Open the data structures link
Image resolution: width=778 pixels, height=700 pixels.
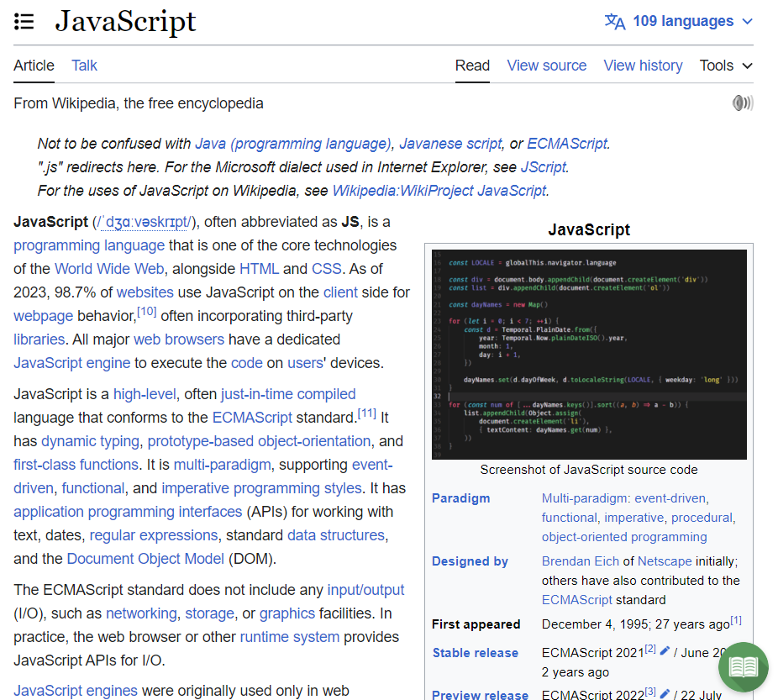click(x=336, y=535)
